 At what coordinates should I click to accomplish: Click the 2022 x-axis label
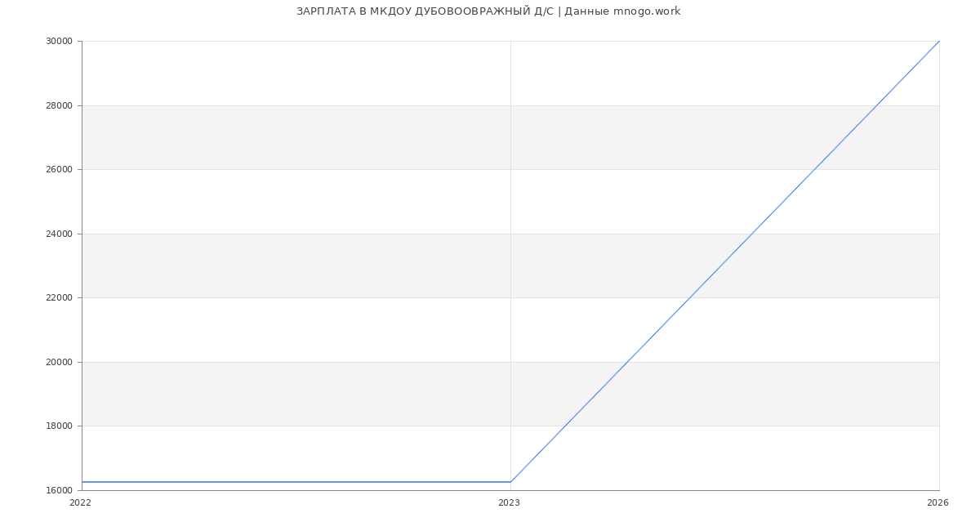(80, 503)
